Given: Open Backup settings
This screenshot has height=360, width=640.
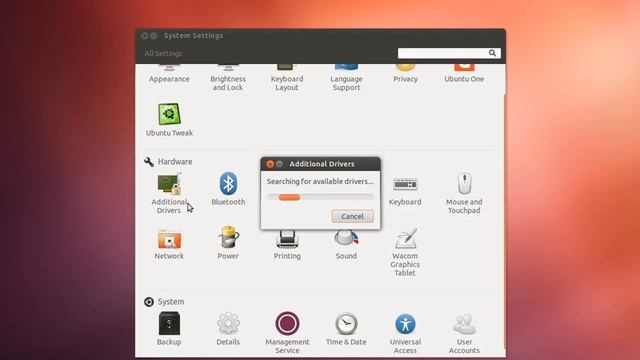Looking at the screenshot, I should (x=169, y=329).
